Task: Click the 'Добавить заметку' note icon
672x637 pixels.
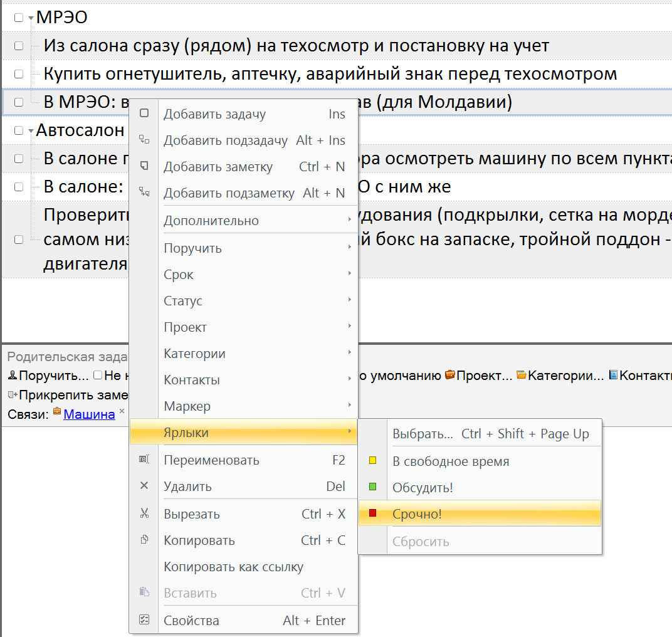Action: (x=144, y=166)
